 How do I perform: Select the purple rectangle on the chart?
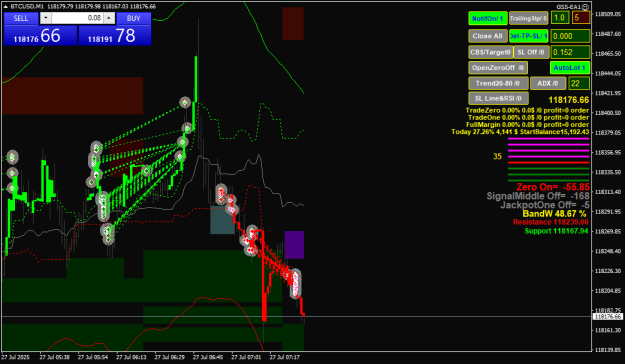pyautogui.click(x=294, y=245)
